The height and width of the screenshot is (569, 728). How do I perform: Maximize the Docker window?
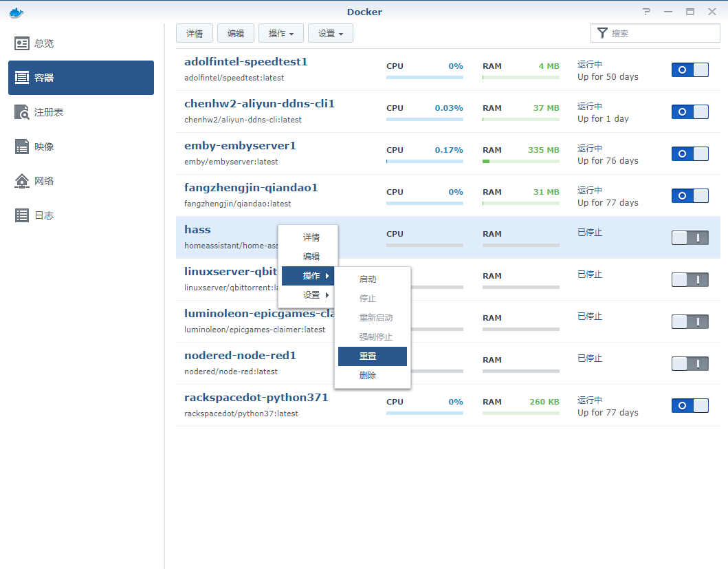690,12
